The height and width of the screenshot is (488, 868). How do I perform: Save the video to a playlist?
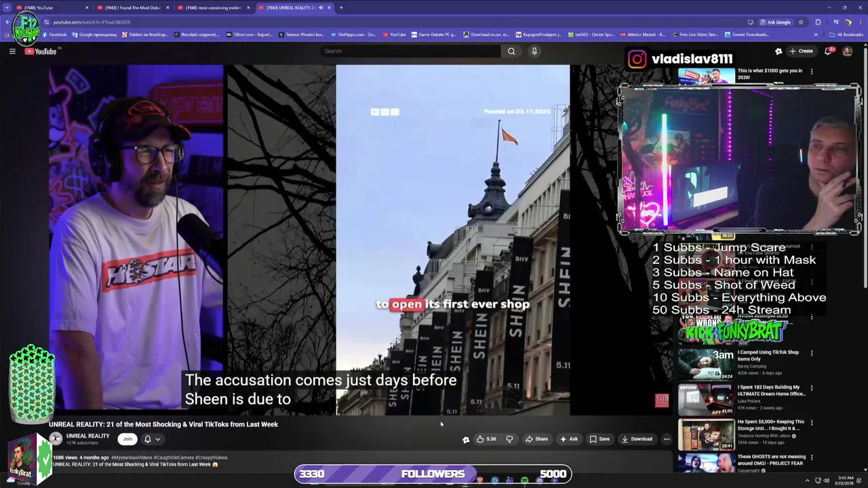click(599, 439)
